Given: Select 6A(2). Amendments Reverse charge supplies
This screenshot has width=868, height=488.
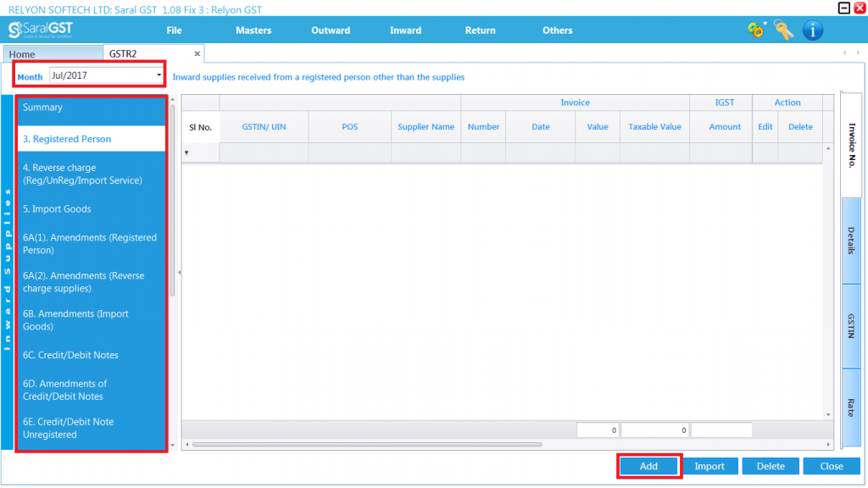Looking at the screenshot, I should point(92,281).
